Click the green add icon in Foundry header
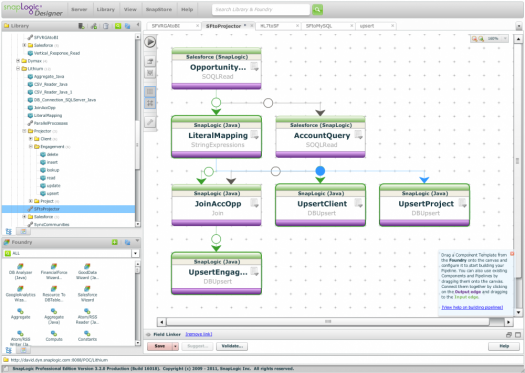The height and width of the screenshot is (373, 525). (115, 242)
